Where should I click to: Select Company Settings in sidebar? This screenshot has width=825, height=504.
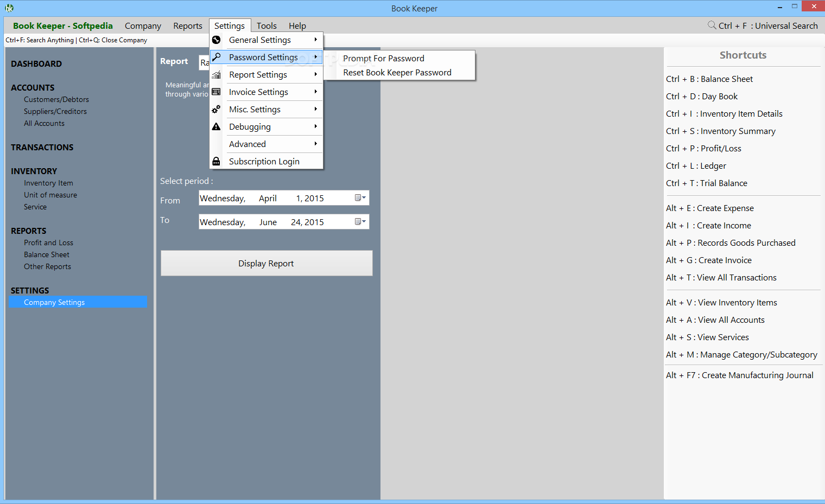tap(78, 302)
